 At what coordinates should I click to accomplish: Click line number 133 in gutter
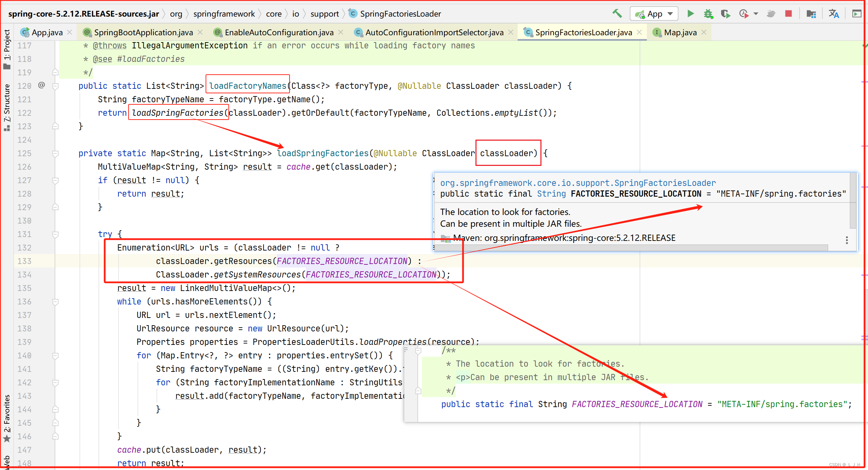[x=24, y=261]
